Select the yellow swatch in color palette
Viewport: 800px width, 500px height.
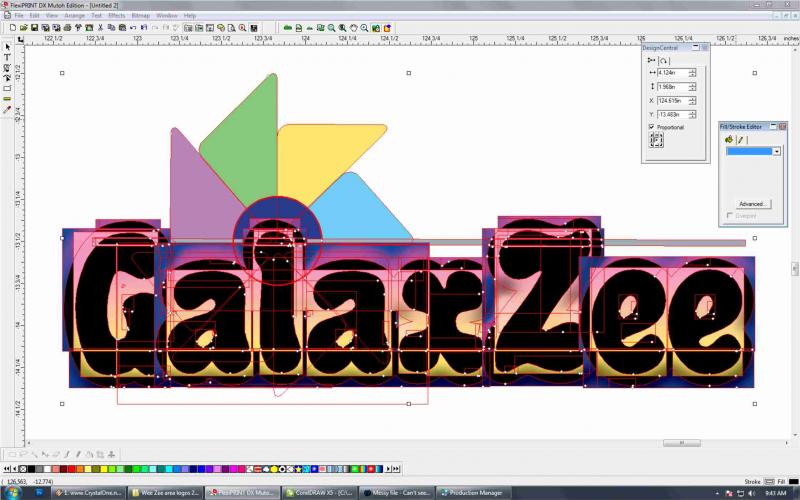tap(104, 469)
